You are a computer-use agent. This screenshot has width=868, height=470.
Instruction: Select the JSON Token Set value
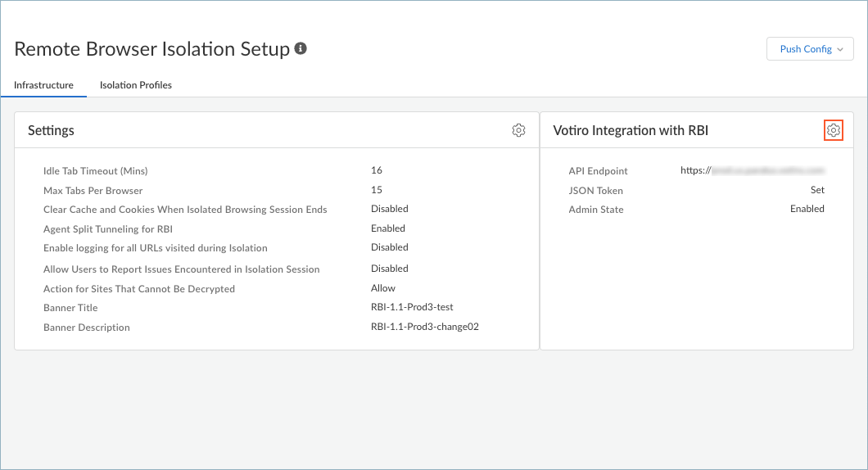coord(816,190)
